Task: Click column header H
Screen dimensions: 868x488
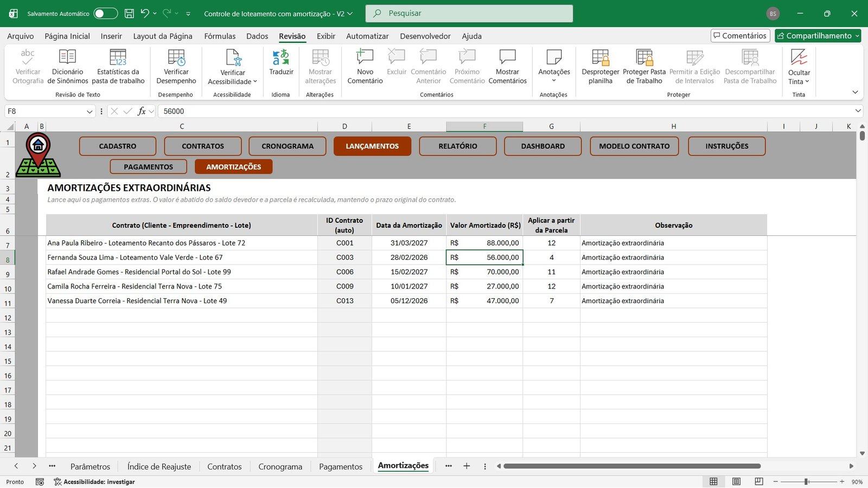Action: 673,126
